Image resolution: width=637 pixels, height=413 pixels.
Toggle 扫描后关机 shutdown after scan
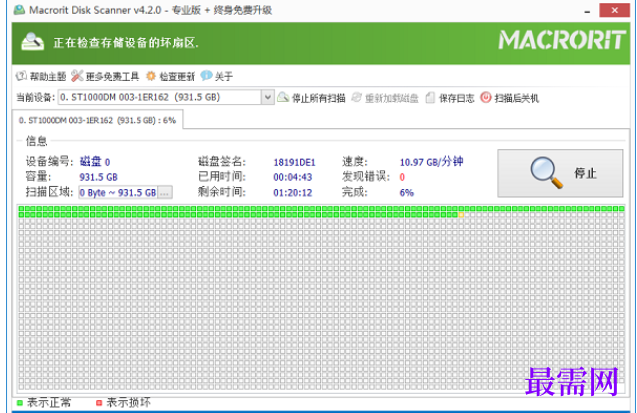(509, 98)
